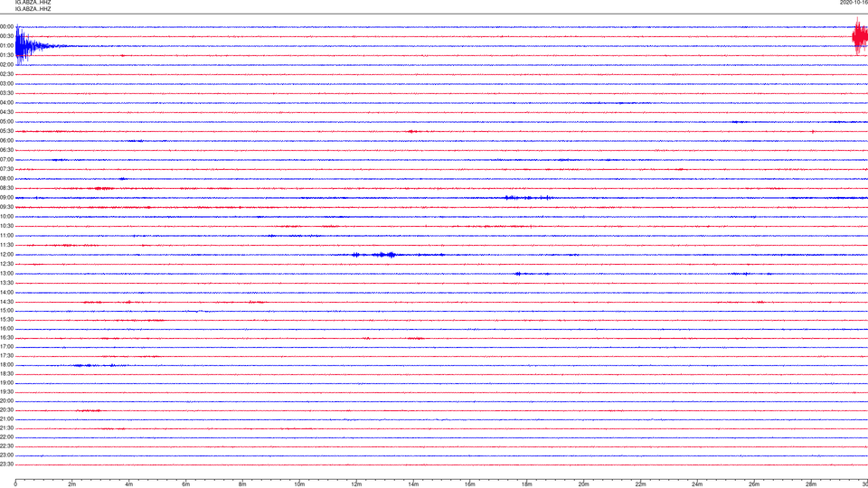Screen dimensions: 868x488
Task: Click the 09:30 row time label
Action: pos(6,207)
